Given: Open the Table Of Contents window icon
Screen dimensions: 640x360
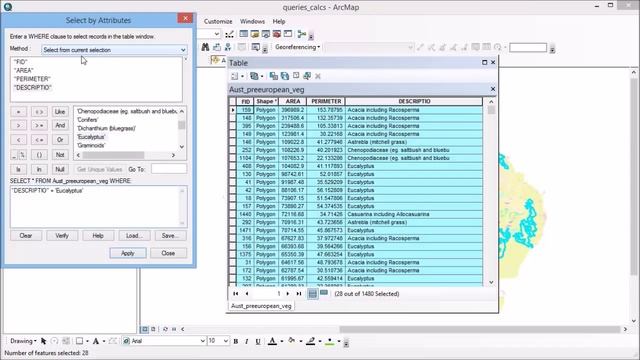Looking at the screenshot, I should pyautogui.click(x=244, y=34).
